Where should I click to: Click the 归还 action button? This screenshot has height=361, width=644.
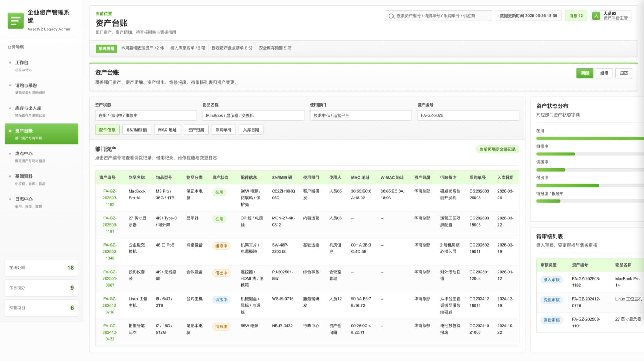(x=624, y=73)
